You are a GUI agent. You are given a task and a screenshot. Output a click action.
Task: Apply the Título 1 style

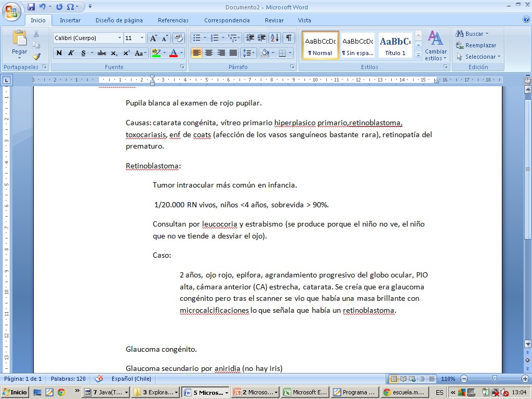(395, 46)
